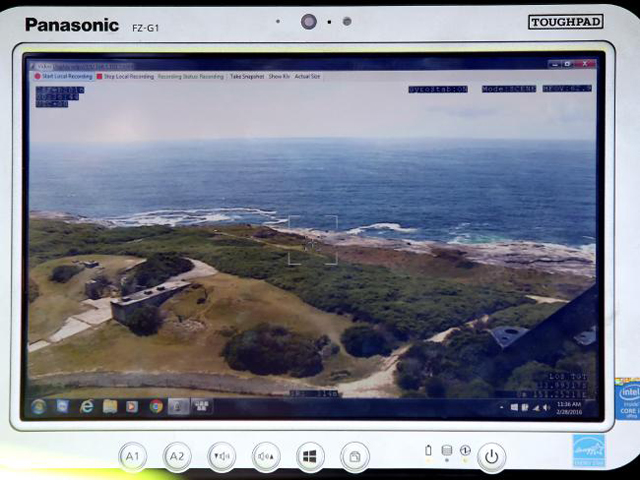Click Stop Local Recording button
Screen dimensions: 640x480
125,76
